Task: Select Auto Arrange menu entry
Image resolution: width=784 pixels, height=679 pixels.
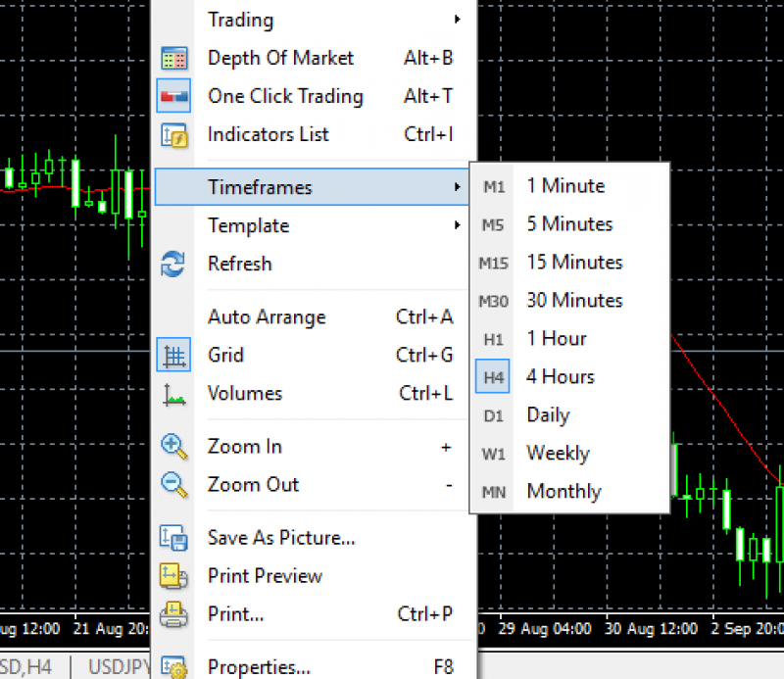Action: click(314, 317)
